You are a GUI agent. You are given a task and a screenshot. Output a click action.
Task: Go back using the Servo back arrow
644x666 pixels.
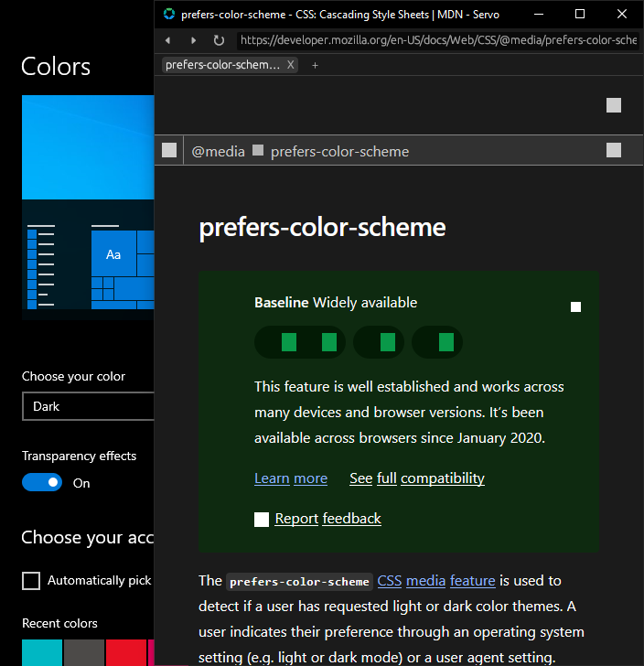point(168,40)
